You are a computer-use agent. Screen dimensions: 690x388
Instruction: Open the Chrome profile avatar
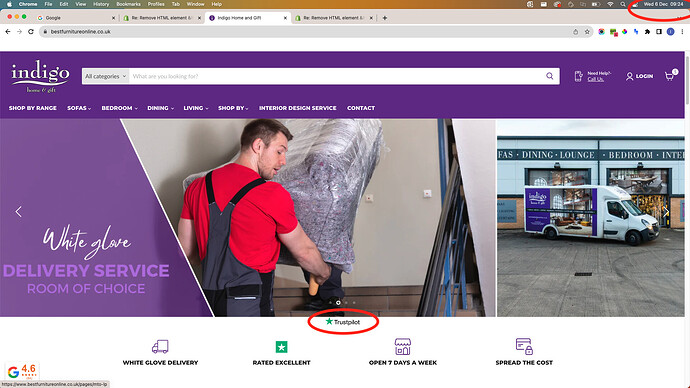tap(670, 32)
